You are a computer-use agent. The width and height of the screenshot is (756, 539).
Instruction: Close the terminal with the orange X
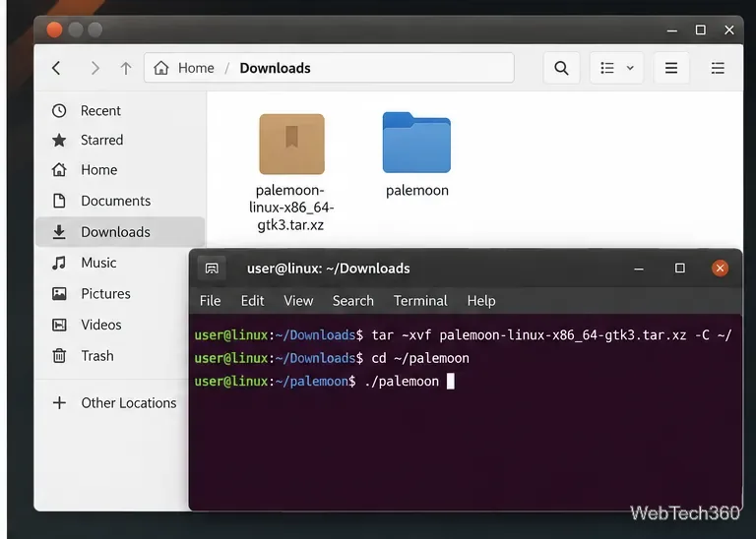point(720,269)
